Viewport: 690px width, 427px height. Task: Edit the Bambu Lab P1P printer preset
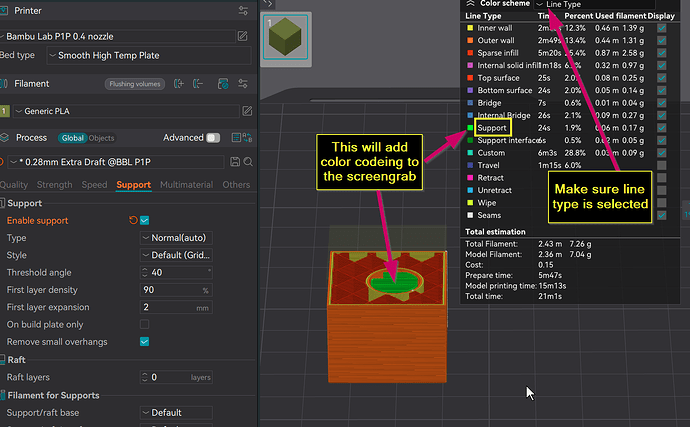tap(242, 36)
